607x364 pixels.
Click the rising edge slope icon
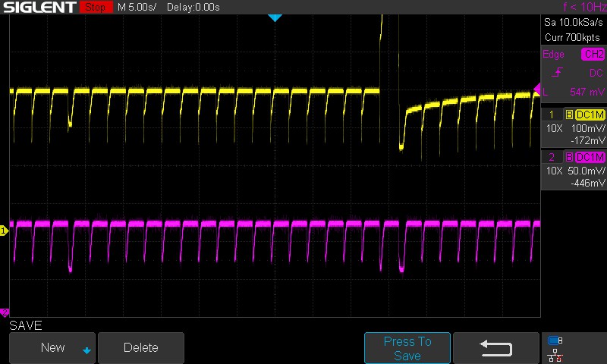pos(557,72)
